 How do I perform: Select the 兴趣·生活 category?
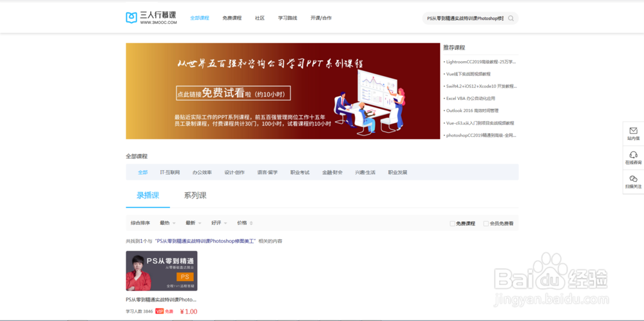click(x=365, y=172)
